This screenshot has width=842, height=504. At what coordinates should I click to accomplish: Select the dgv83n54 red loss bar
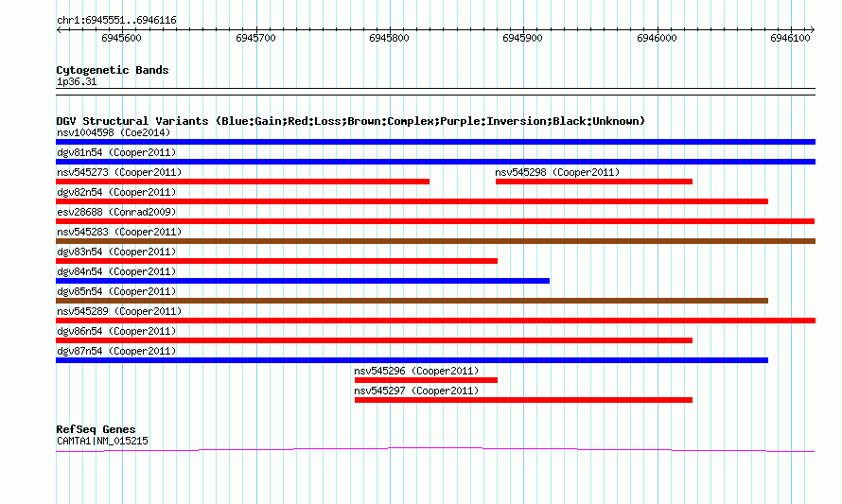(x=276, y=261)
